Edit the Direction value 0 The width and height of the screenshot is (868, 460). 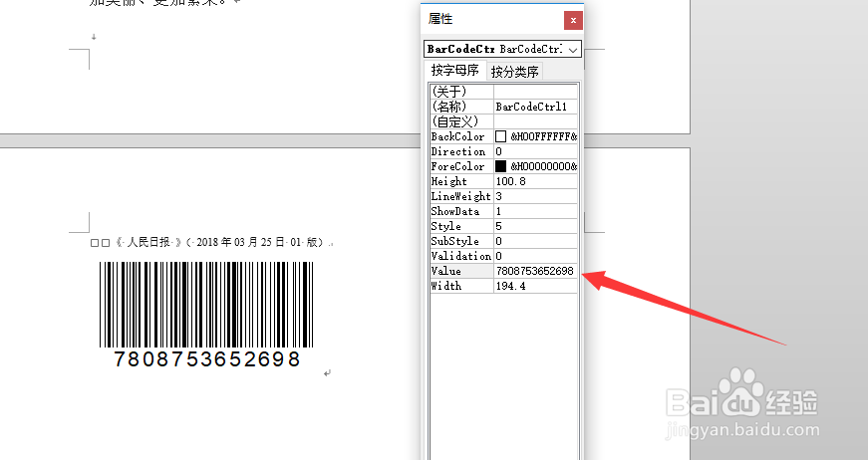535,151
